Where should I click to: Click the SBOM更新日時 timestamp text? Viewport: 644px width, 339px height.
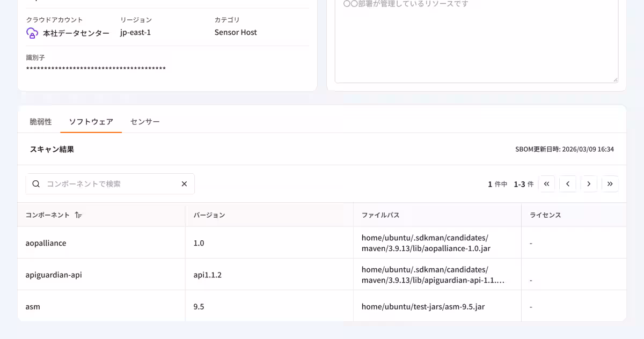coord(564,149)
